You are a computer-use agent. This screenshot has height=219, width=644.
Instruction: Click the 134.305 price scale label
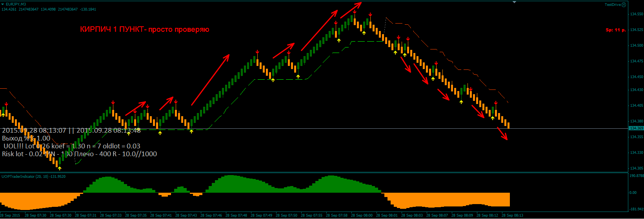(x=636, y=168)
